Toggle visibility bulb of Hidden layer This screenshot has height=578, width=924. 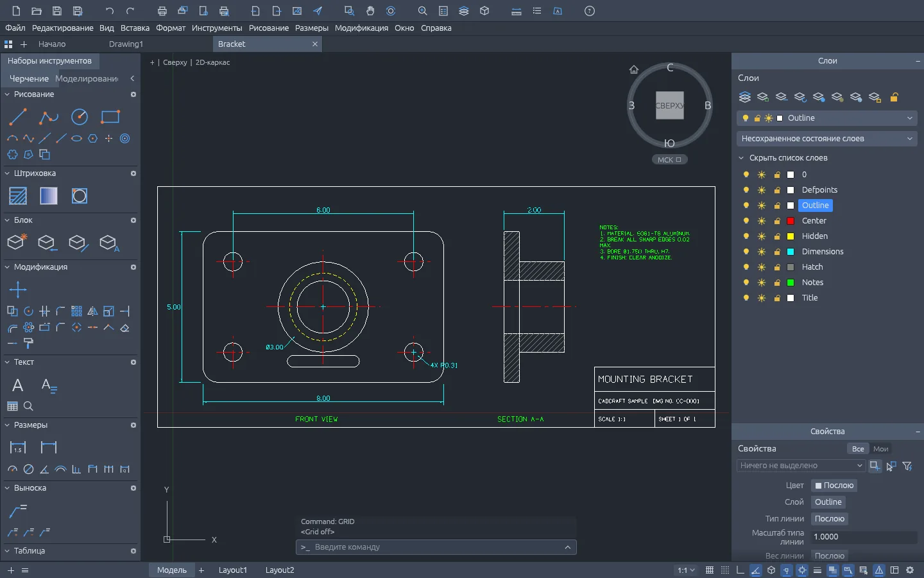coord(746,236)
